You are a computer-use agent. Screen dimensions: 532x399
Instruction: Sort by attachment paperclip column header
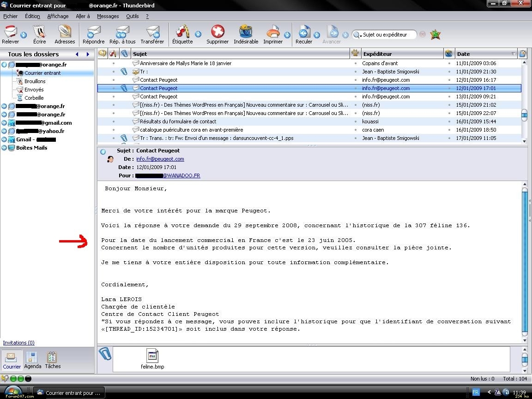click(124, 54)
